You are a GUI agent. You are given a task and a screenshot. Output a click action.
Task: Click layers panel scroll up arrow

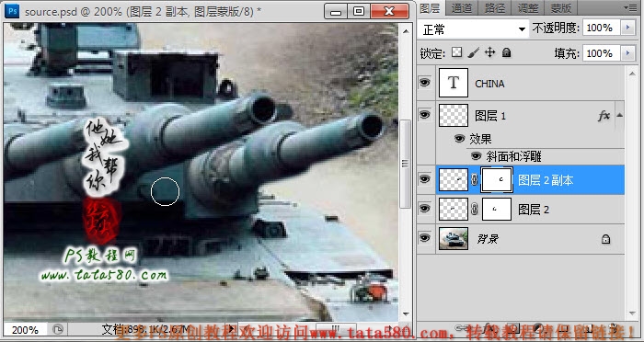pyautogui.click(x=633, y=74)
